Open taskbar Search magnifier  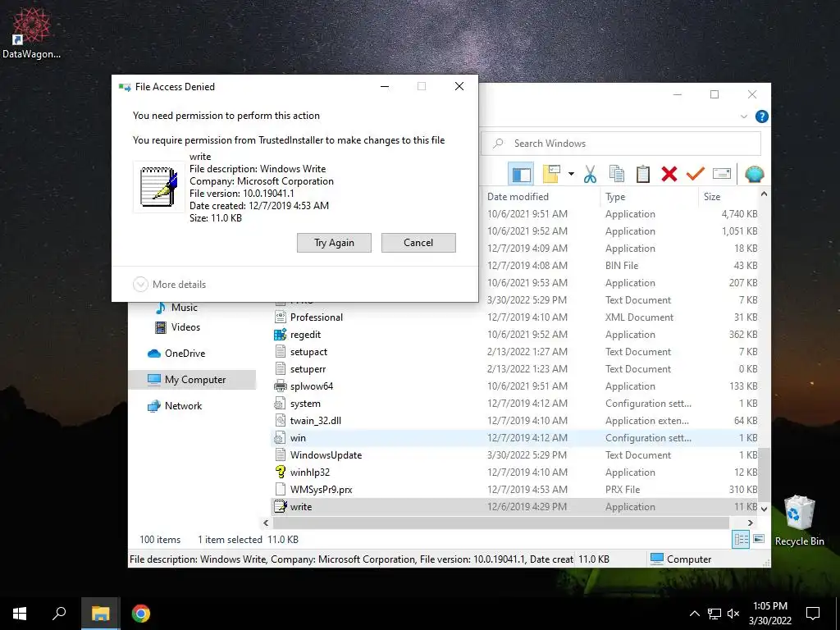(x=59, y=614)
